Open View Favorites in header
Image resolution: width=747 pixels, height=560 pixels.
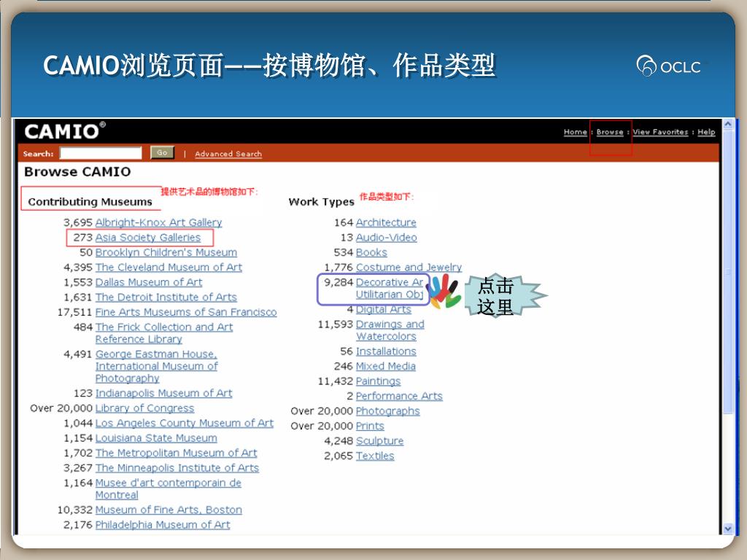pyautogui.click(x=660, y=132)
